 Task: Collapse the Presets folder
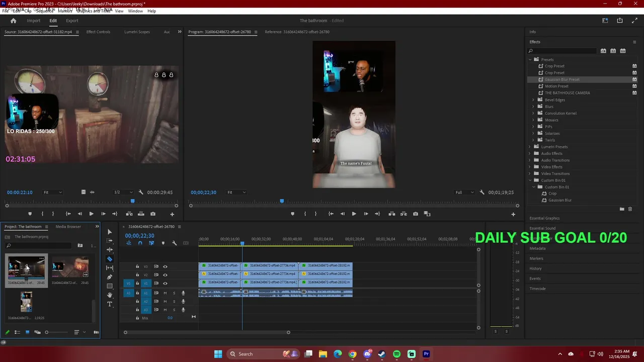pos(530,59)
